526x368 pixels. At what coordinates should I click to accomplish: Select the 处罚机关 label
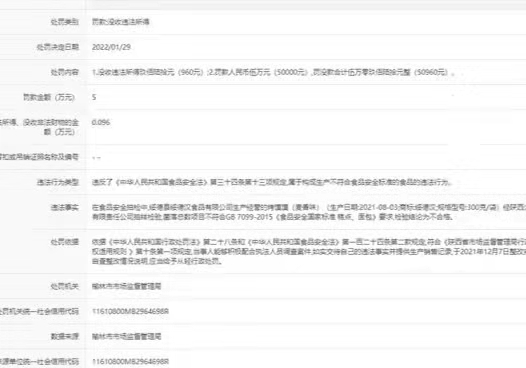(x=65, y=286)
